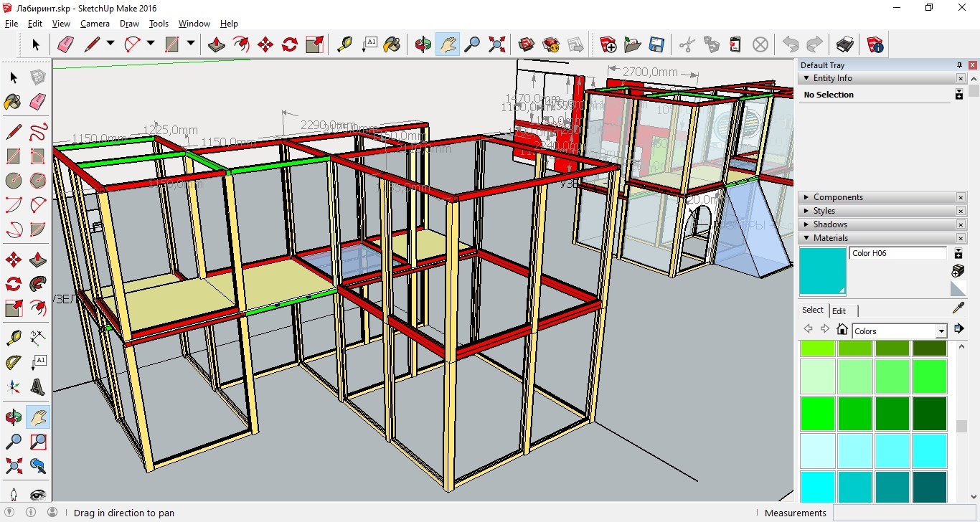Screen dimensions: 980x522
Task: Expand the Components panel
Action: click(806, 197)
